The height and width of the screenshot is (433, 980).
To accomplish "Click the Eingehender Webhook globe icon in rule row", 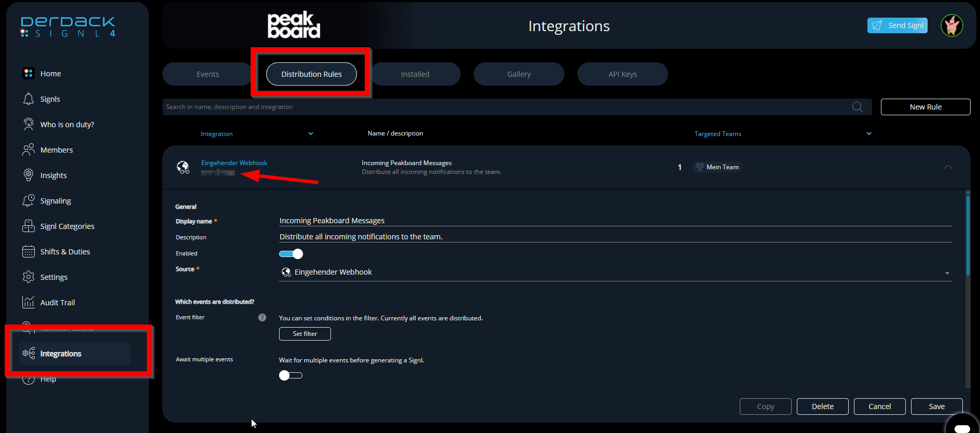I will click(183, 167).
